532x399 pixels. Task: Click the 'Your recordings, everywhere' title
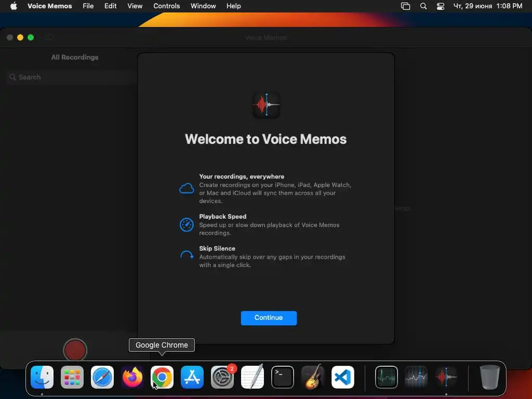point(242,177)
